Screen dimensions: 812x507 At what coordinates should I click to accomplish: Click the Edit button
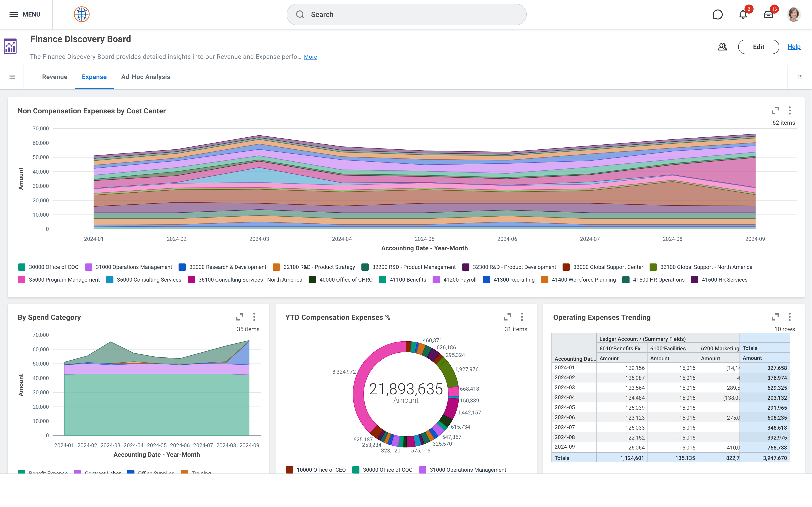click(758, 47)
